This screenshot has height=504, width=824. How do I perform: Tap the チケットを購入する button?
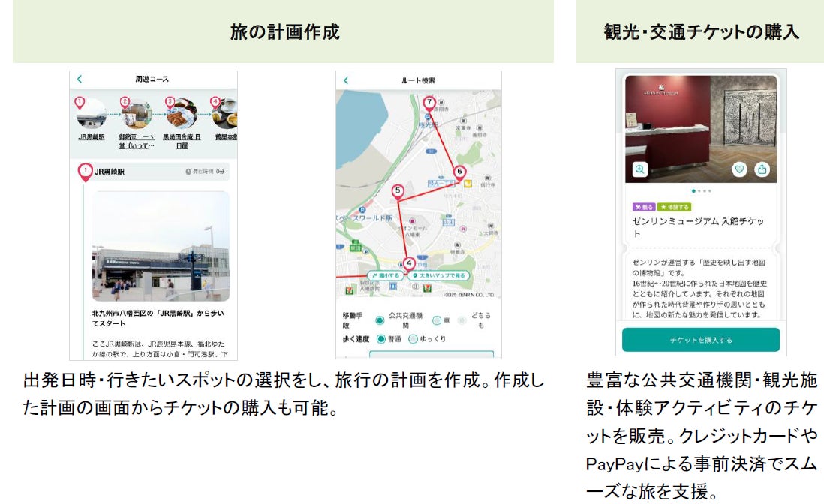700,340
